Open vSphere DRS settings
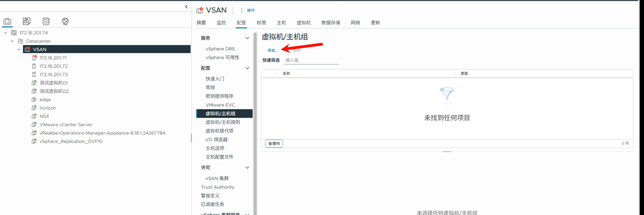This screenshot has height=215, width=644. tap(220, 49)
